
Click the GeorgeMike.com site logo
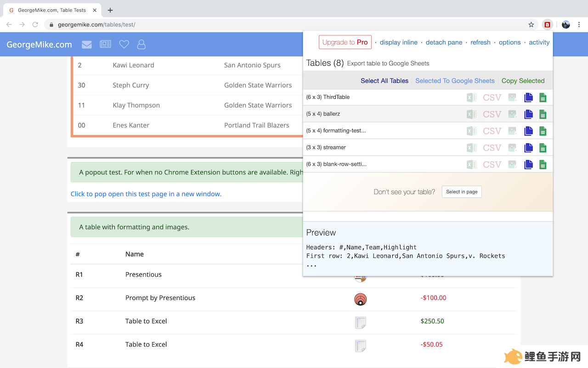39,45
